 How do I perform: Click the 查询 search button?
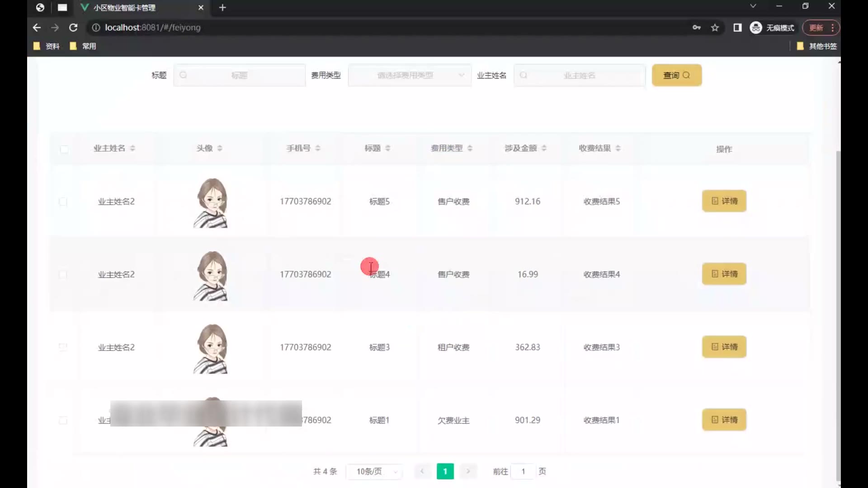[x=676, y=75]
